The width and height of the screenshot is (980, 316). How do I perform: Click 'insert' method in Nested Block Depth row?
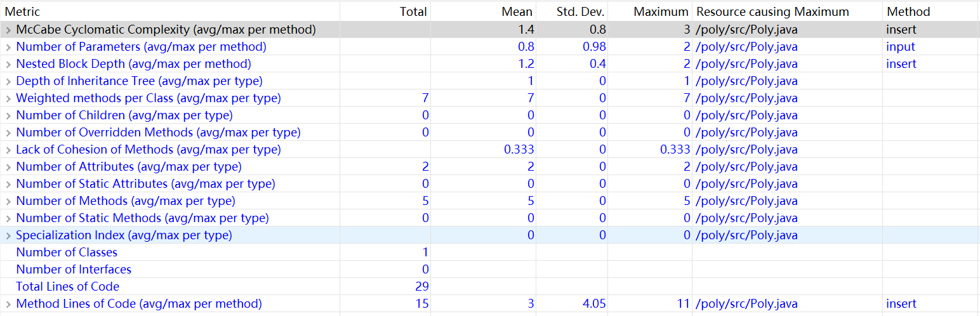[x=901, y=64]
